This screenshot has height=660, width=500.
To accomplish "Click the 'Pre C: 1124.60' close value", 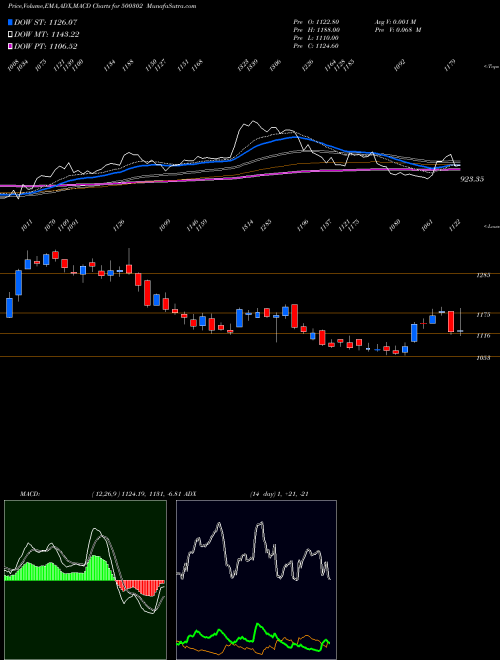I will pos(316,46).
